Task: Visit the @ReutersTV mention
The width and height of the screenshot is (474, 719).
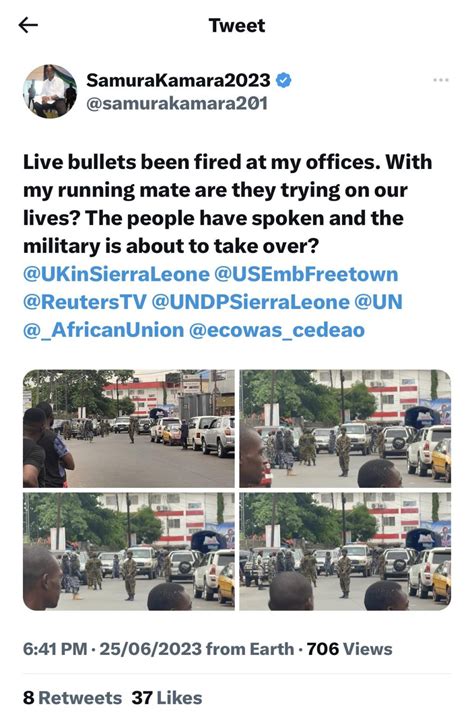Action: [x=85, y=302]
